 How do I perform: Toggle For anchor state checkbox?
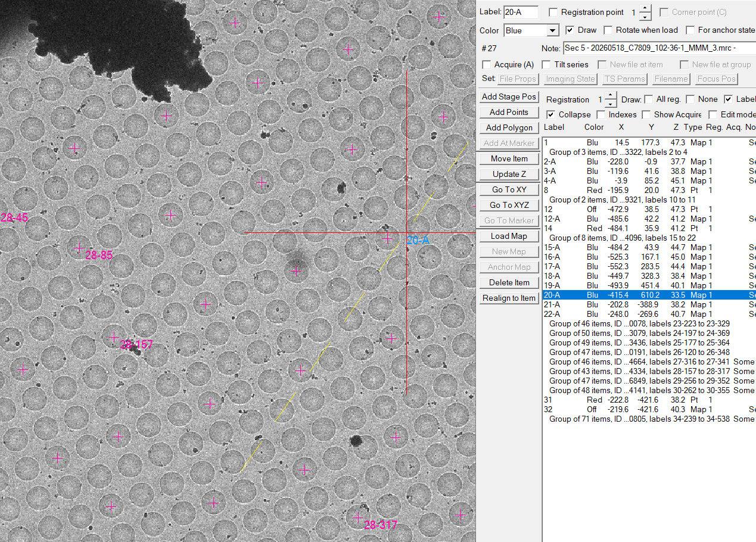click(690, 30)
